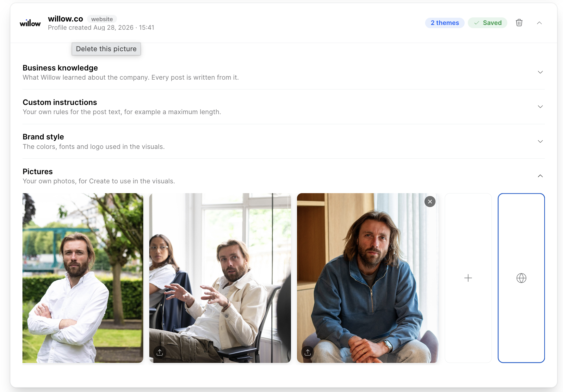Click the Delete this picture tooltip
The width and height of the screenshot is (563, 392).
pyautogui.click(x=106, y=49)
